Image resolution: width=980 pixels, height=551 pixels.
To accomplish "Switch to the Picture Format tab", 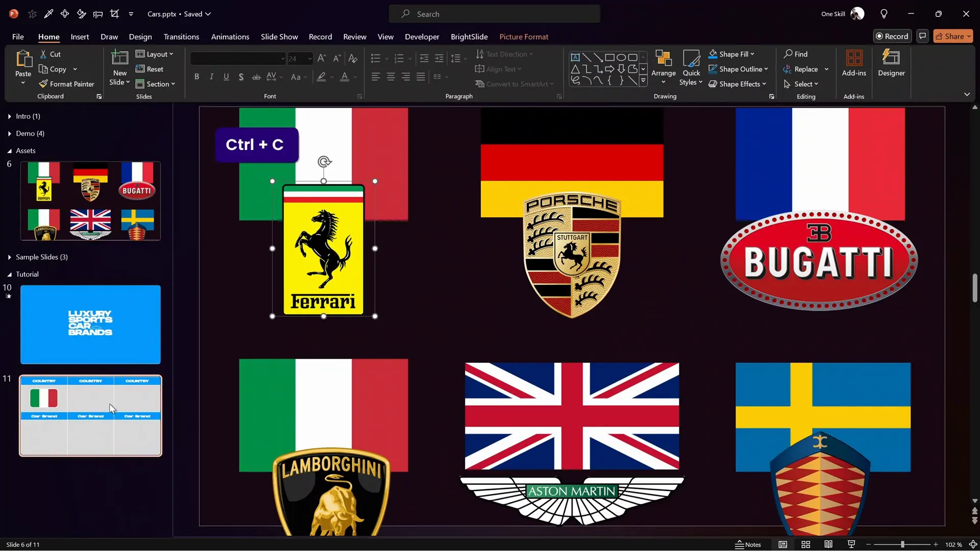I will click(x=524, y=37).
